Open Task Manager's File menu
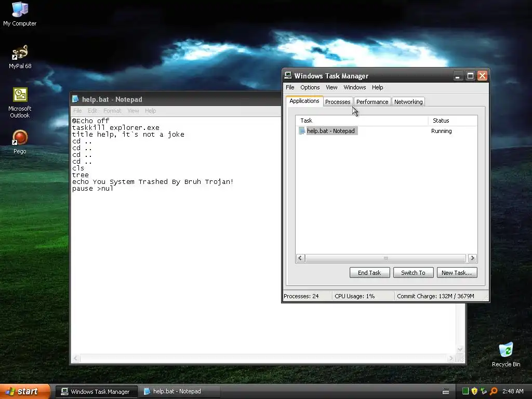 point(290,87)
